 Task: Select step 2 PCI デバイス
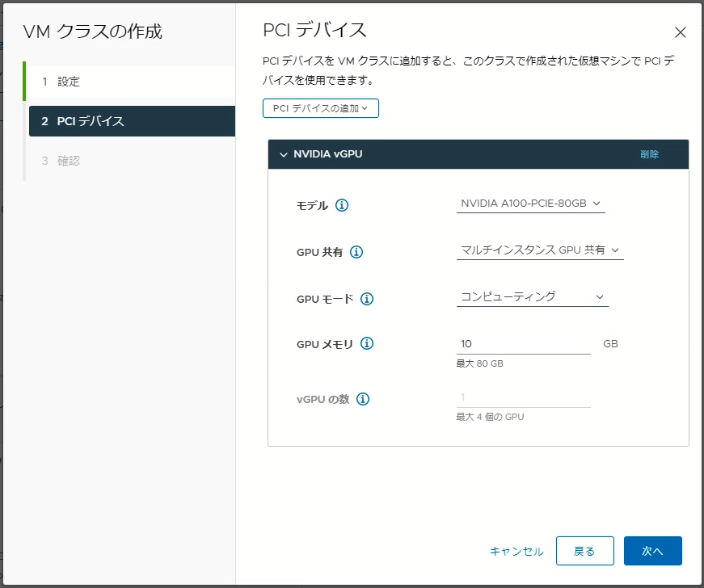(132, 121)
